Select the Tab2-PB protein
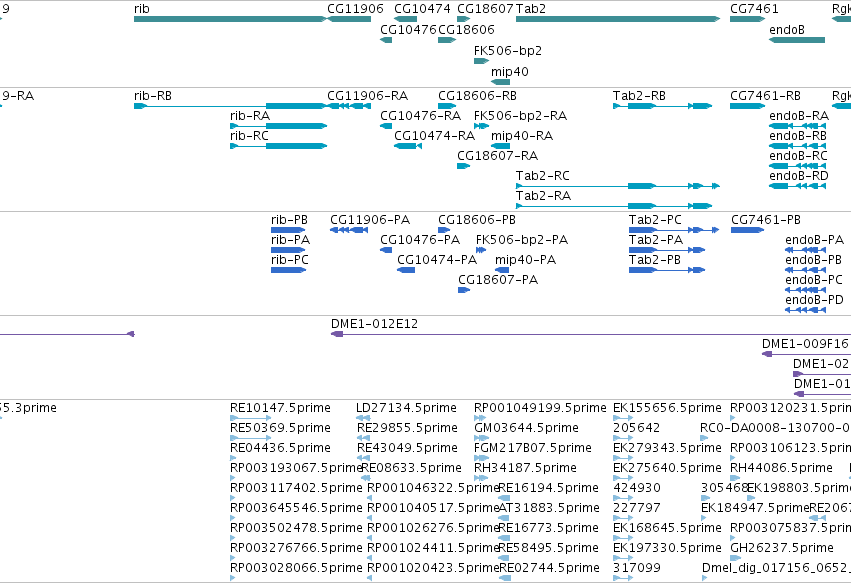Image resolution: width=851 pixels, height=583 pixels. [x=667, y=270]
